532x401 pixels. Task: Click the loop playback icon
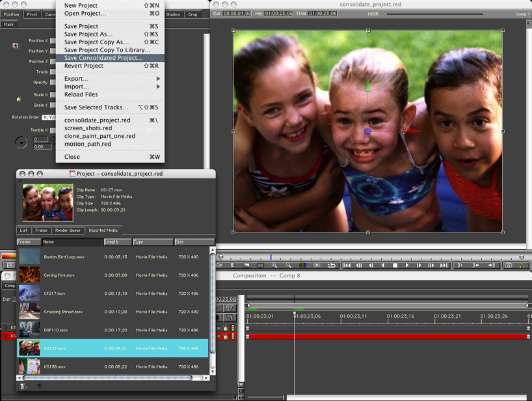[x=331, y=266]
